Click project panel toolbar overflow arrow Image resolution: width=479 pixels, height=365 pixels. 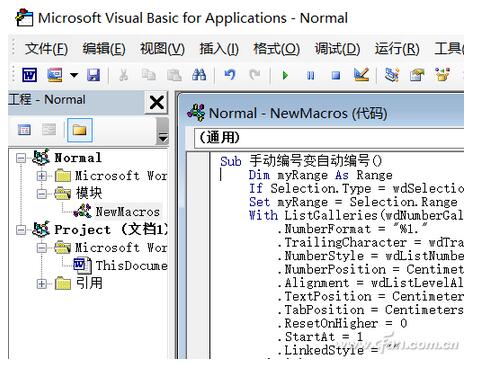pyautogui.click(x=163, y=137)
